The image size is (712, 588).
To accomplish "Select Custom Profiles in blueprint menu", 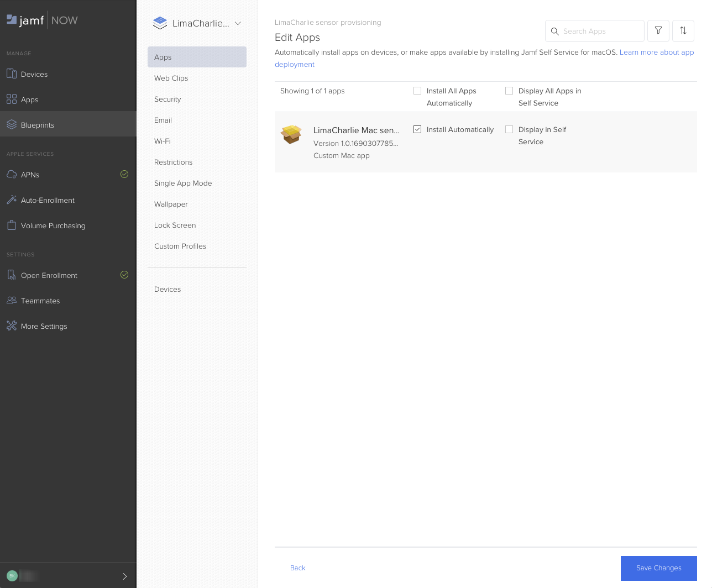I will (x=180, y=246).
